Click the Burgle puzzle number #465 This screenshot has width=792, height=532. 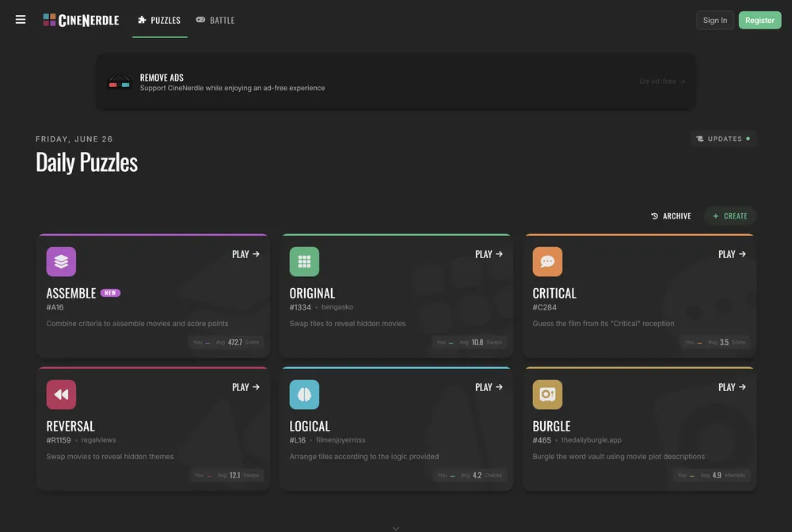pyautogui.click(x=542, y=440)
